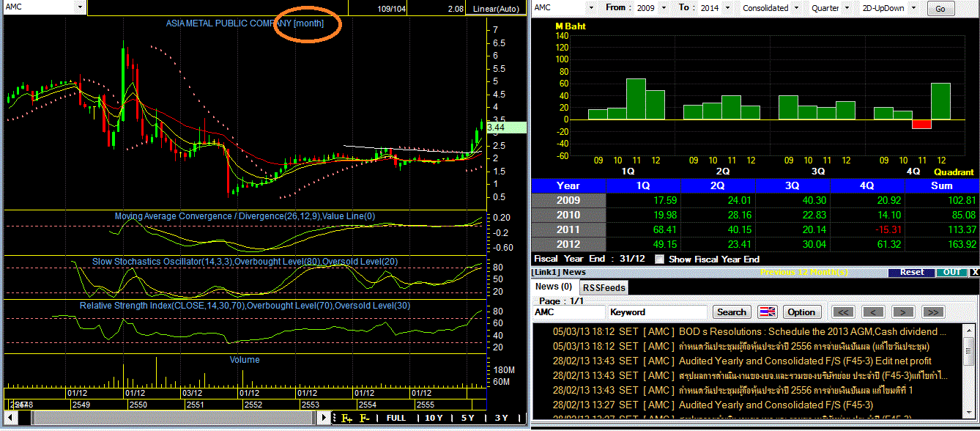
Task: Click the AMC symbol field in news search
Action: pos(568,312)
